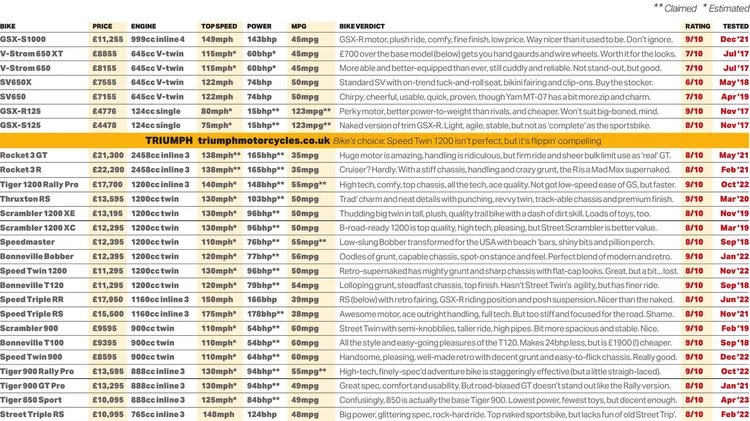
Task: Click the Dec'21 tested date for GSX-S1000
Action: (735, 39)
